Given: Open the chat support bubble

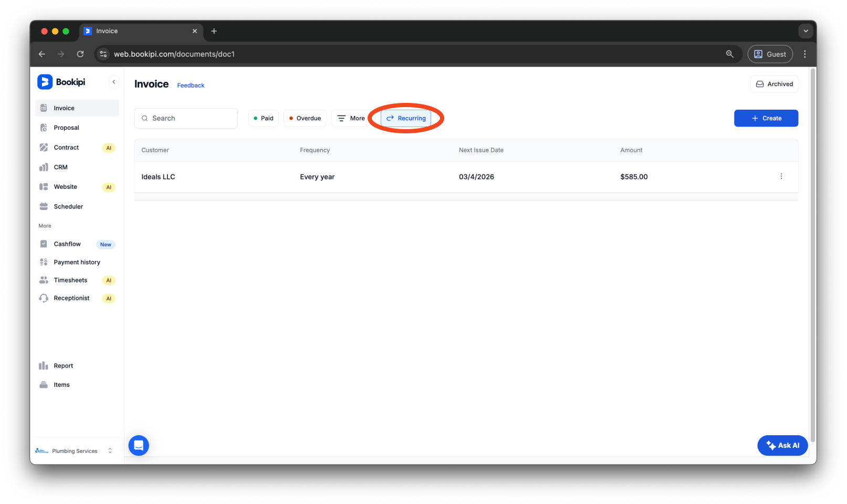Looking at the screenshot, I should tap(138, 445).
